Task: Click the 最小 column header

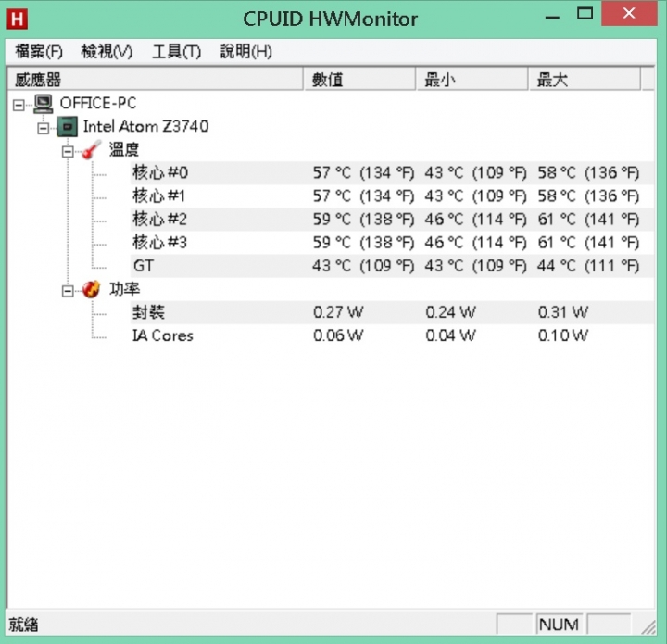Action: click(472, 79)
